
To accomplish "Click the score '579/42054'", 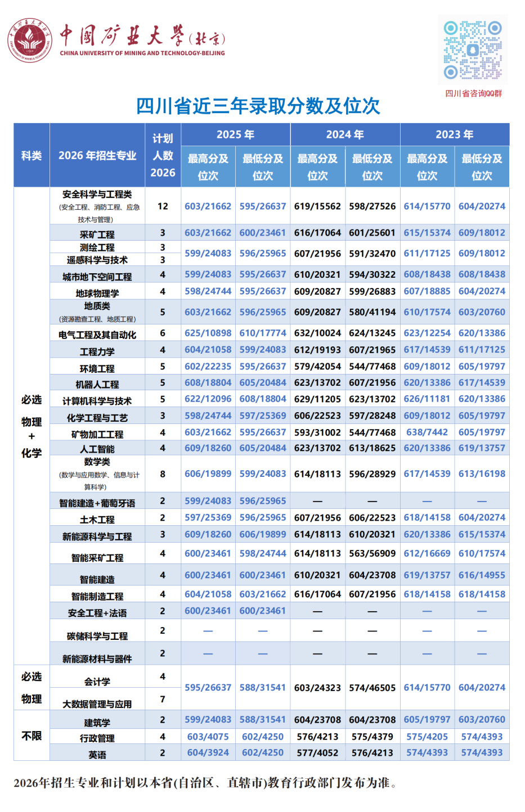I will pos(318,366).
